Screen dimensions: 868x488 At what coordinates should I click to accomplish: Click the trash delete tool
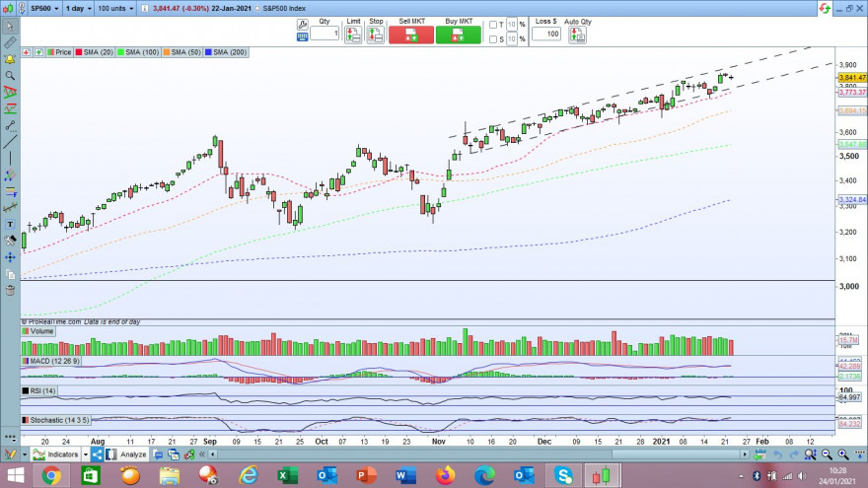pyautogui.click(x=10, y=291)
